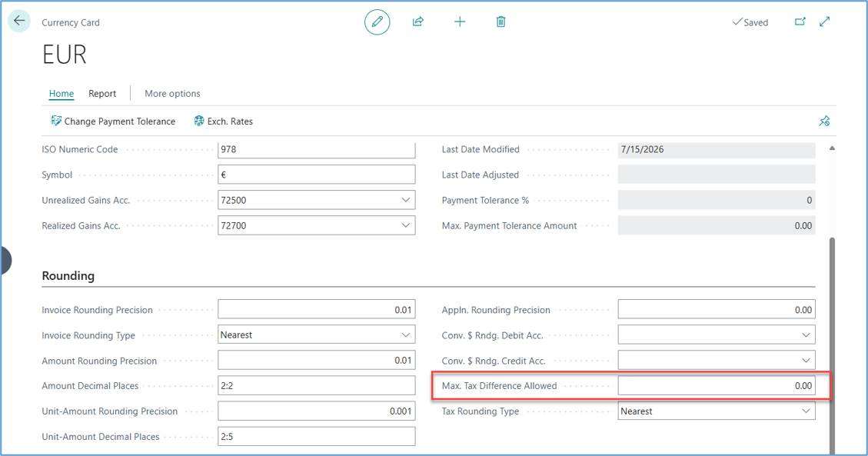
Task: Click the Change Payment Tolerance icon
Action: (x=56, y=121)
